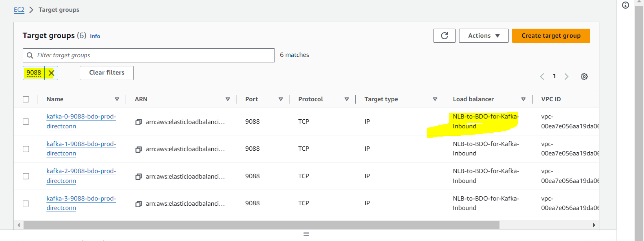Refresh the target groups list

444,36
